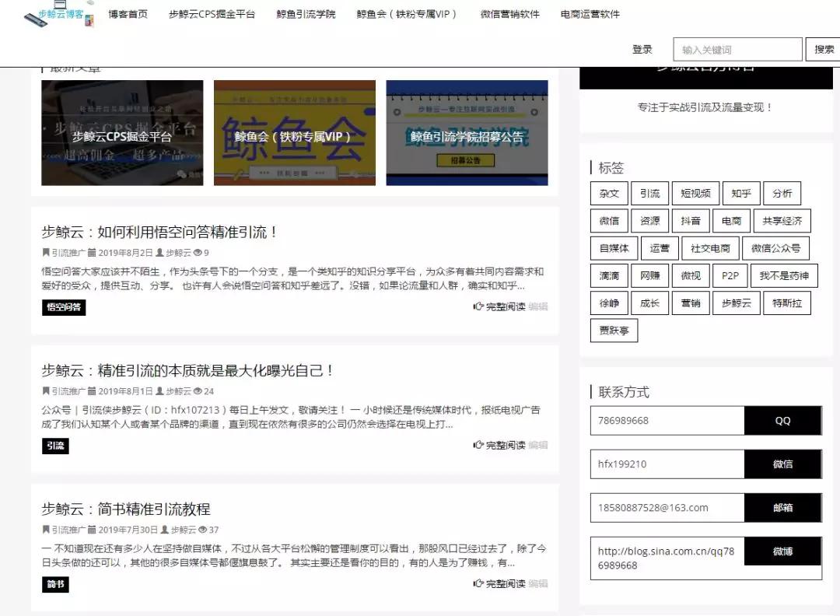The width and height of the screenshot is (840, 616).
Task: Open article 简书精准引流教程
Action: (x=126, y=509)
